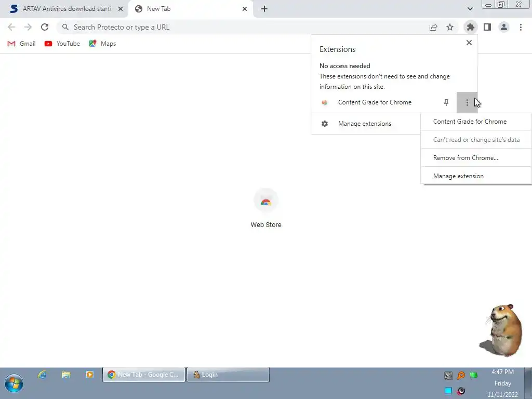This screenshot has width=532, height=399.
Task: Reload the current page
Action: [45, 27]
